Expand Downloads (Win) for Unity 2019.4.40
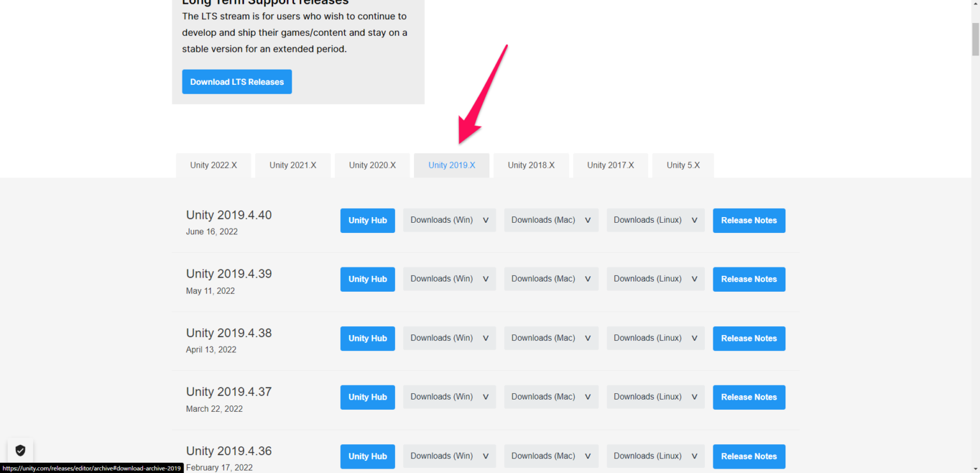This screenshot has height=473, width=980. coord(449,220)
